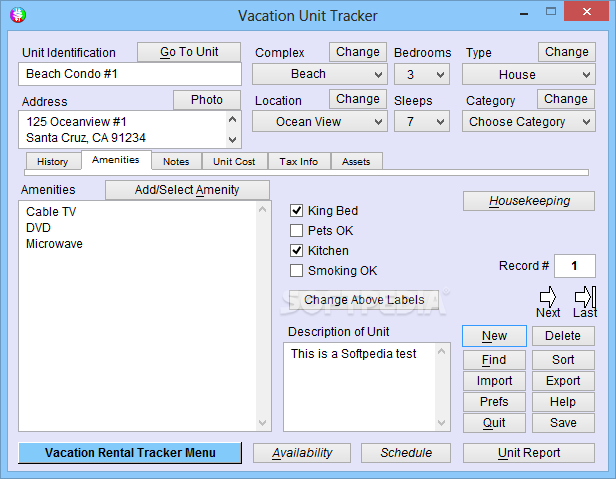Click 'This is a Softpedia test' text
The width and height of the screenshot is (616, 479).
(353, 354)
